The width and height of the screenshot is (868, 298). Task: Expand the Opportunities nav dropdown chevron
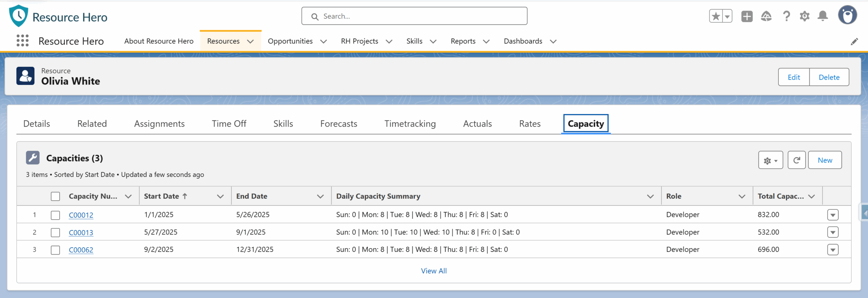click(x=323, y=41)
